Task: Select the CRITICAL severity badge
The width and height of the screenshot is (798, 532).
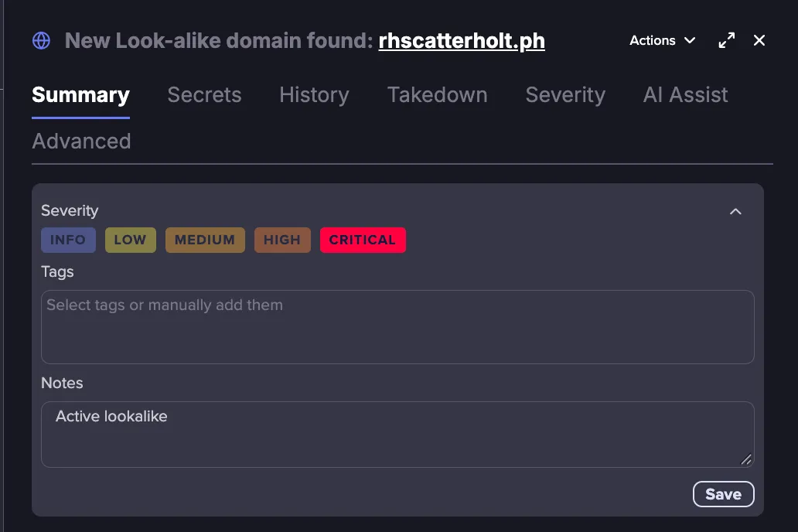Action: (363, 240)
